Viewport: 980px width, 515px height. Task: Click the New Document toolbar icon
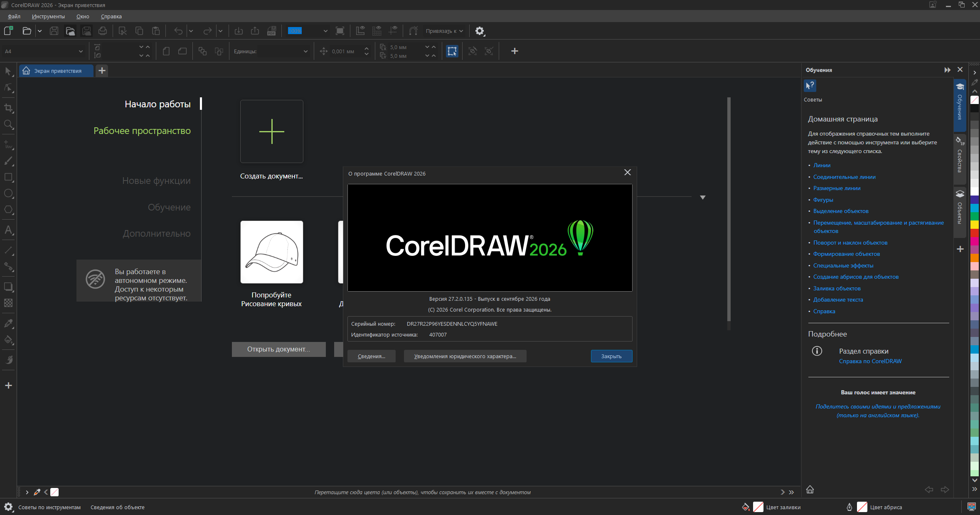[x=8, y=31]
